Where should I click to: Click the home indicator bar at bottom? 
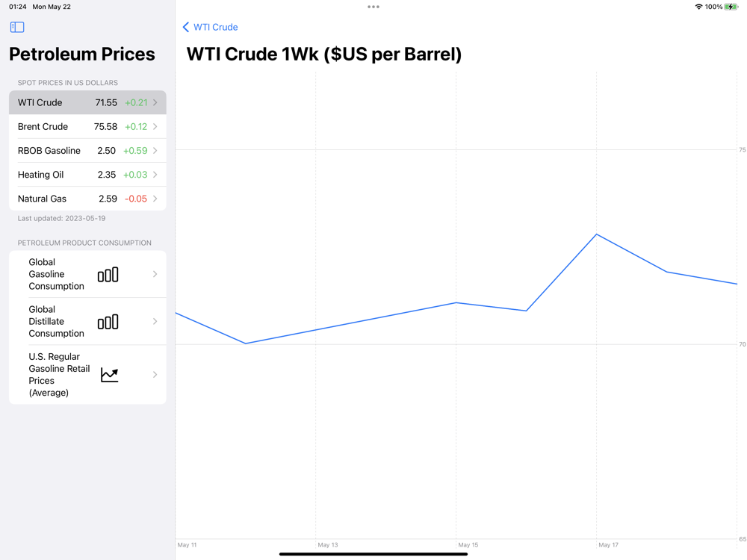(x=373, y=554)
